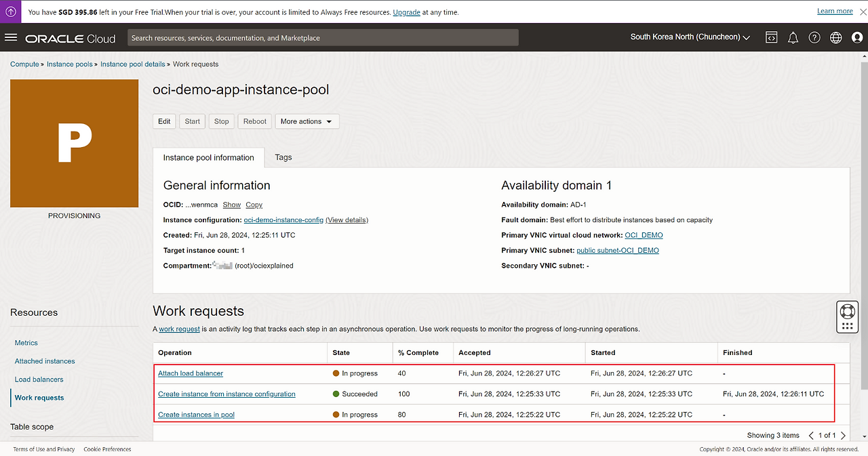This screenshot has width=868, height=456.
Task: Expand the More actions dropdown
Action: (x=307, y=121)
